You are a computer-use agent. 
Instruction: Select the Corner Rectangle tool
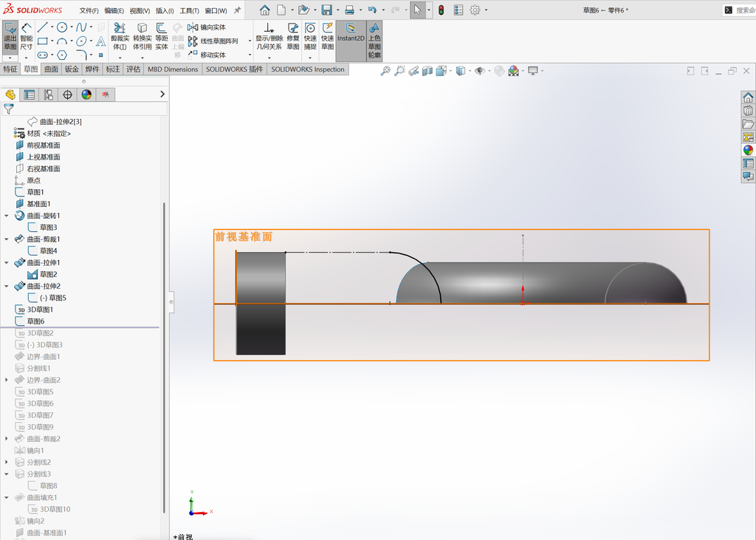42,41
